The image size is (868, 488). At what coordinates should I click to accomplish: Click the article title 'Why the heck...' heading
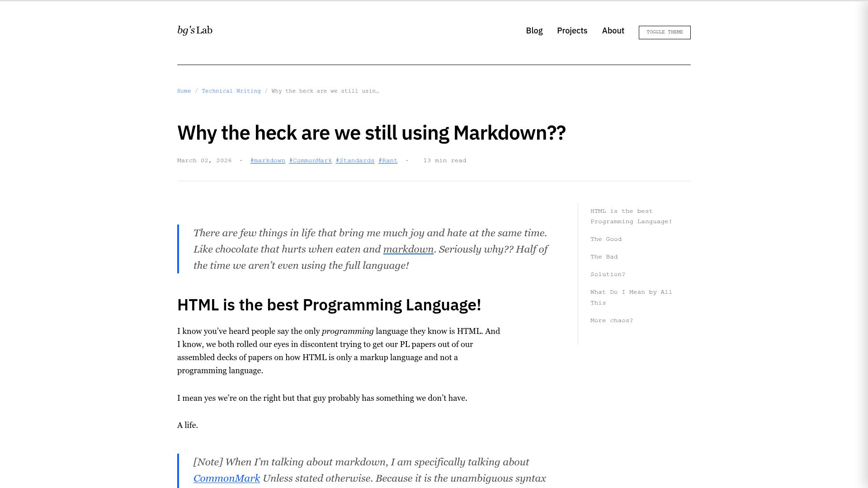tap(371, 133)
